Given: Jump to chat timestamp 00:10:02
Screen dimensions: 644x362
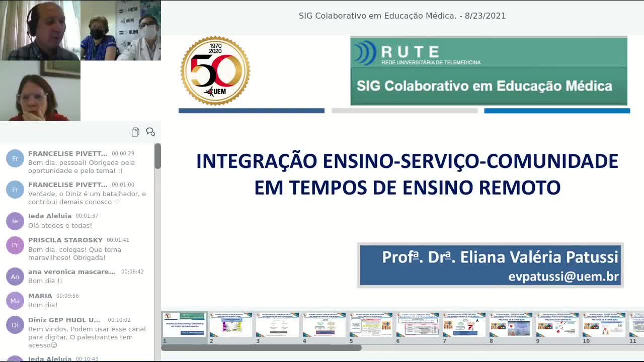Looking at the screenshot, I should (119, 320).
